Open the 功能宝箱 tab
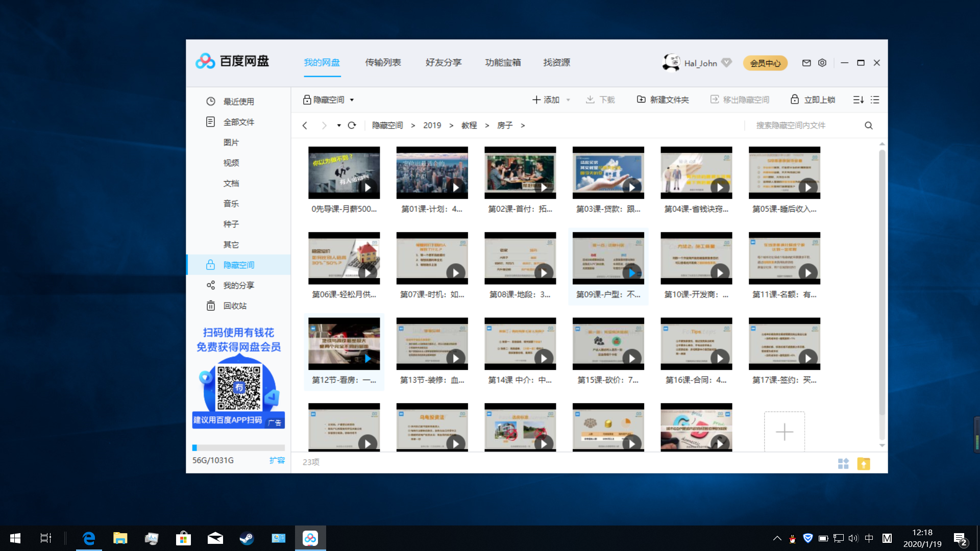Viewport: 980px width, 551px height. click(503, 62)
